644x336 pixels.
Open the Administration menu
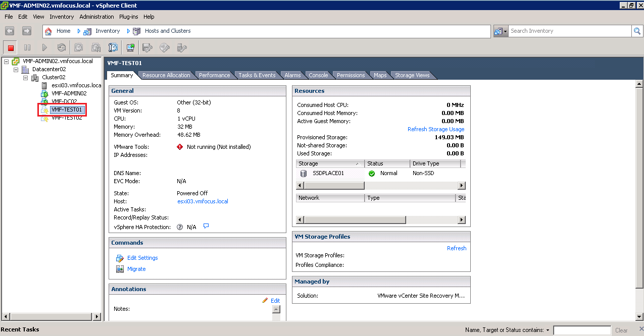(x=96, y=17)
